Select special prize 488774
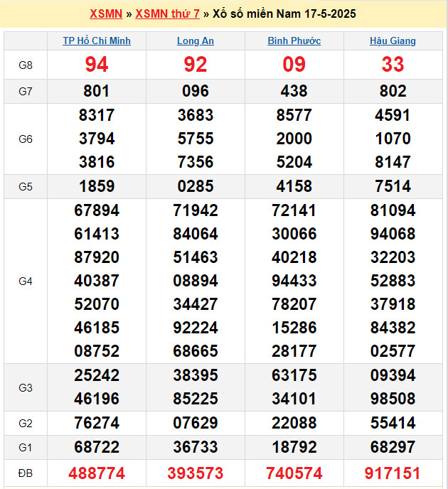 tap(97, 473)
